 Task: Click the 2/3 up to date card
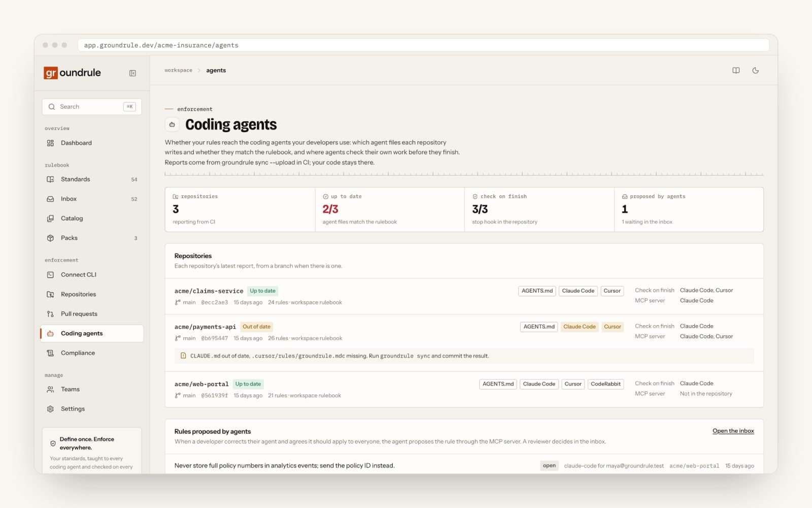click(390, 209)
